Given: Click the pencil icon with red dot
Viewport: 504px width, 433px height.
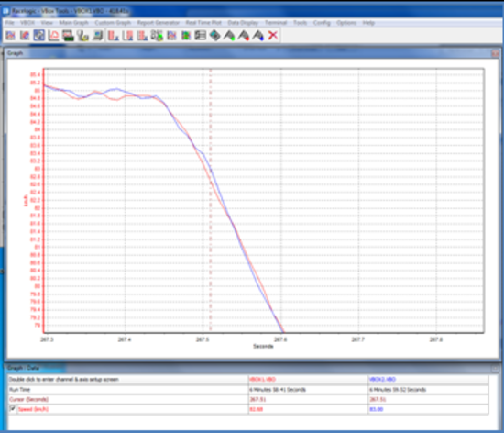Looking at the screenshot, I should click(244, 35).
